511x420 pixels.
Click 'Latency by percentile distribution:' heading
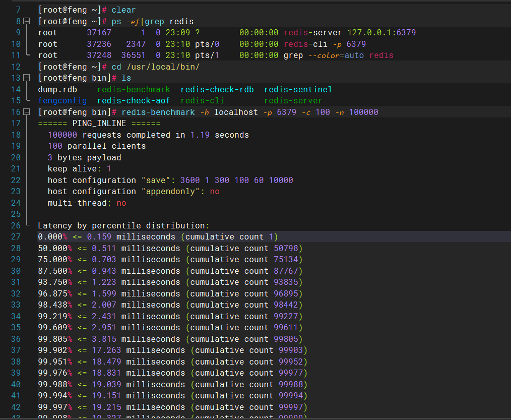coord(123,226)
